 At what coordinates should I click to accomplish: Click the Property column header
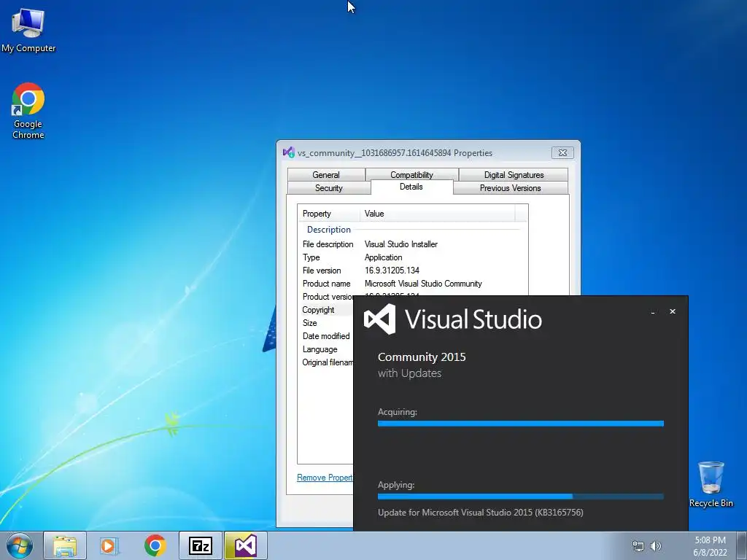[329, 214]
